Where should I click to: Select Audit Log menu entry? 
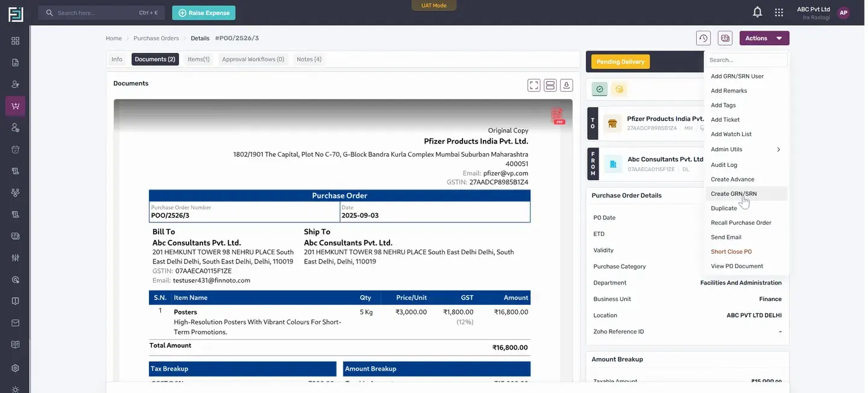coord(746,165)
